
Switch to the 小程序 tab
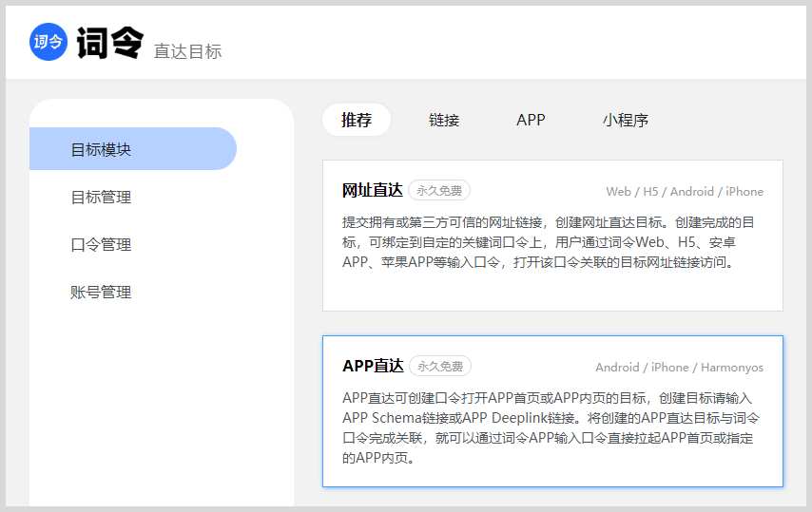click(625, 120)
